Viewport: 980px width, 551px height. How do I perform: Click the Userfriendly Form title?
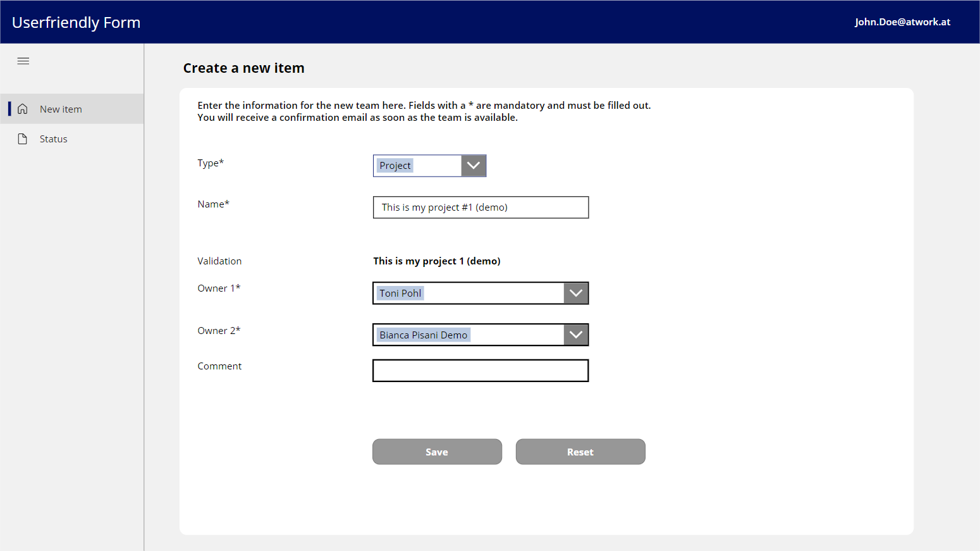click(x=76, y=22)
